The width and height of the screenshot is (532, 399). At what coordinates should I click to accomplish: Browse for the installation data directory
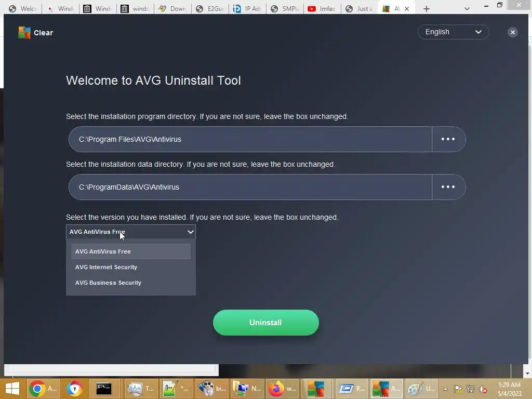448,187
